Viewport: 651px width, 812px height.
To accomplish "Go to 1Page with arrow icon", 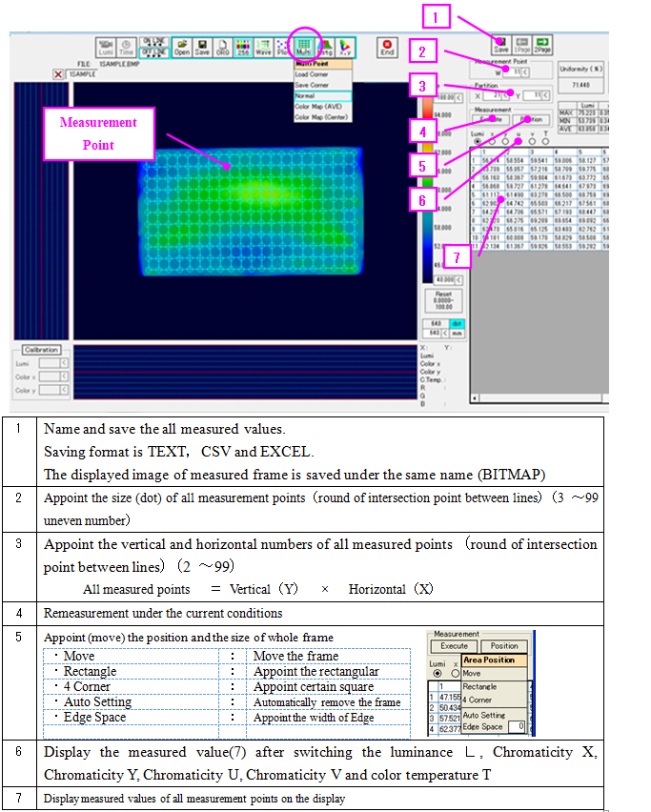I will pyautogui.click(x=521, y=45).
